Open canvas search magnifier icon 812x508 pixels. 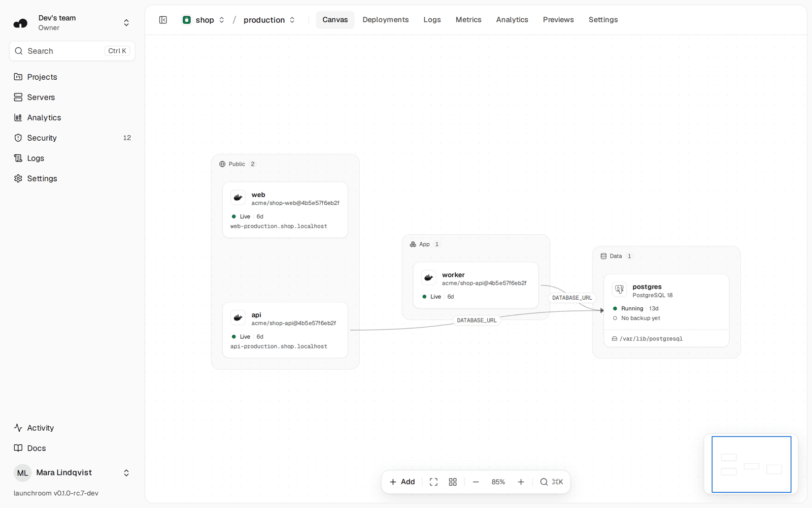(x=544, y=482)
